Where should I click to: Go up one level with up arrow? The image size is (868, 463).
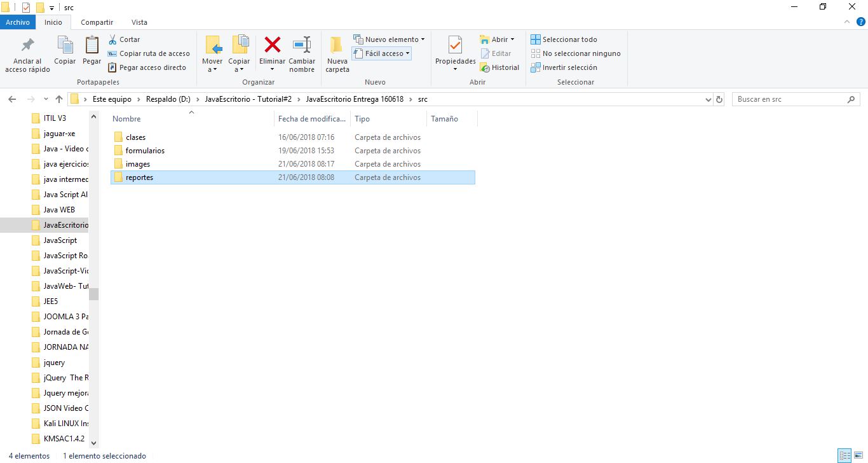coord(59,99)
